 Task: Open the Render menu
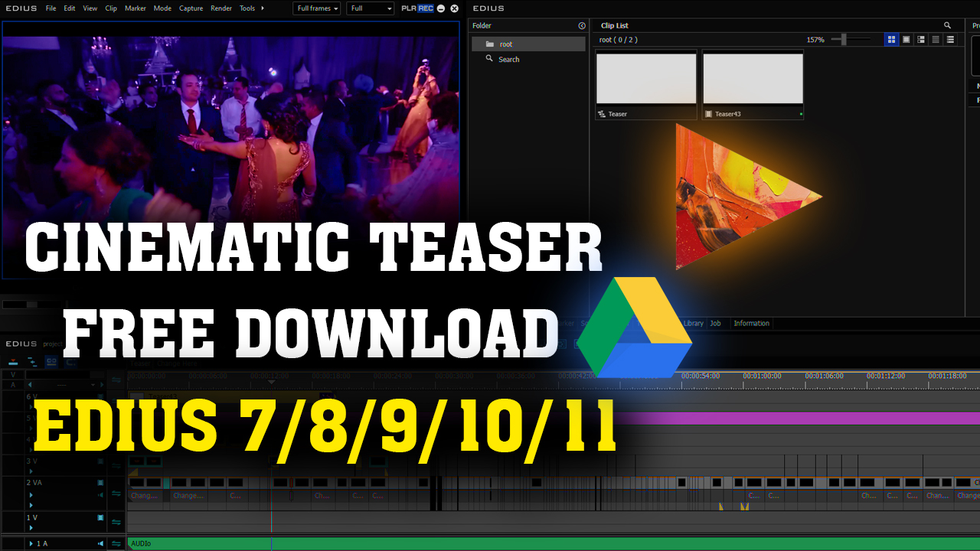221,8
